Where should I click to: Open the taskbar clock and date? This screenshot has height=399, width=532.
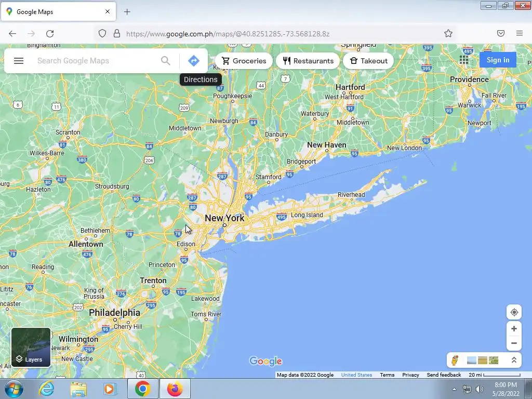pos(506,389)
